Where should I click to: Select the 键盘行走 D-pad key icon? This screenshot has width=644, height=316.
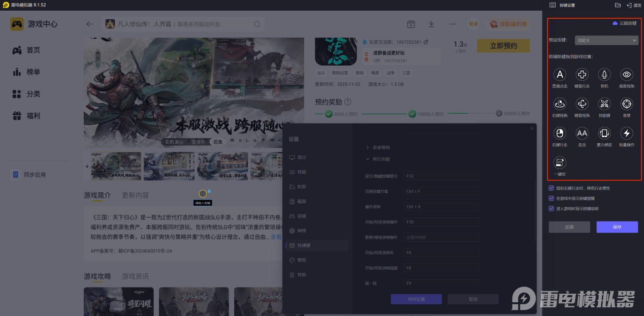(x=582, y=75)
